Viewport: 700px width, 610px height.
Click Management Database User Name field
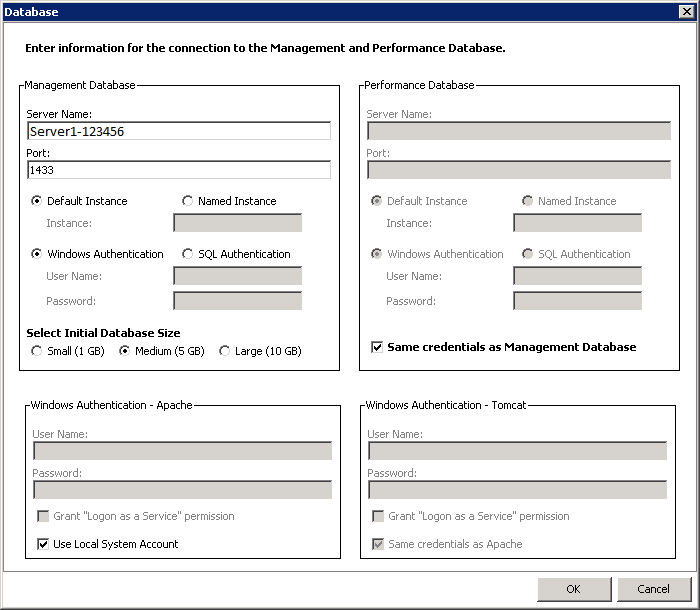(x=237, y=275)
